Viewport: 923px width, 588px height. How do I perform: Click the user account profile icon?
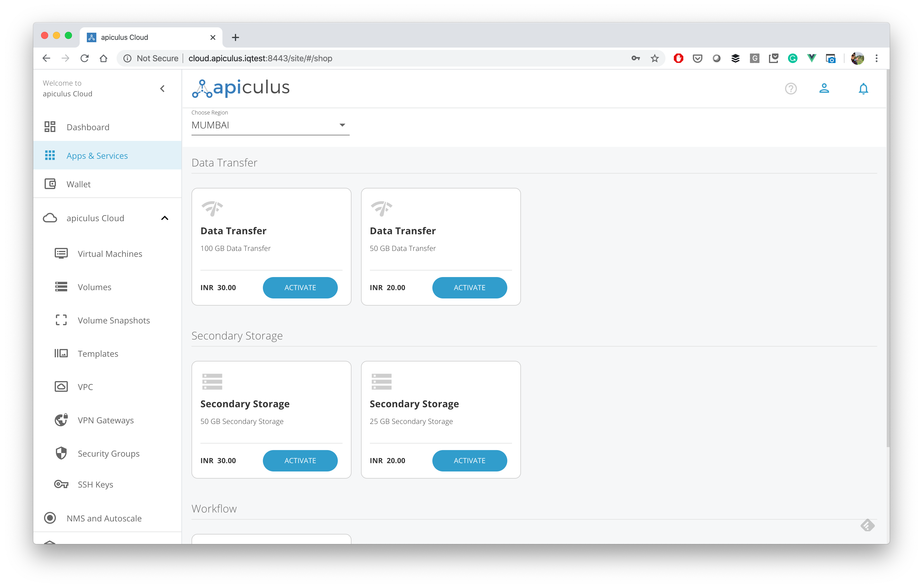coord(824,89)
